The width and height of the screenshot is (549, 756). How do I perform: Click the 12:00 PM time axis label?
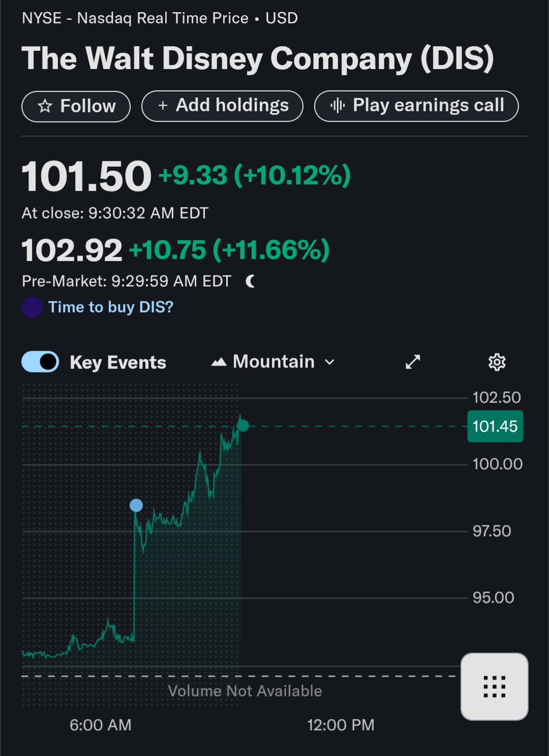tap(341, 725)
